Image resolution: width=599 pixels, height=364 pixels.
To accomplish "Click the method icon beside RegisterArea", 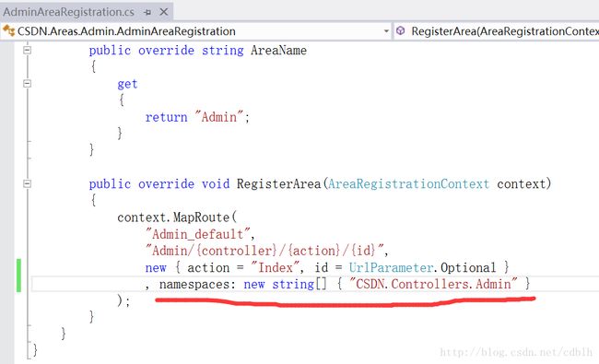I will click(400, 31).
